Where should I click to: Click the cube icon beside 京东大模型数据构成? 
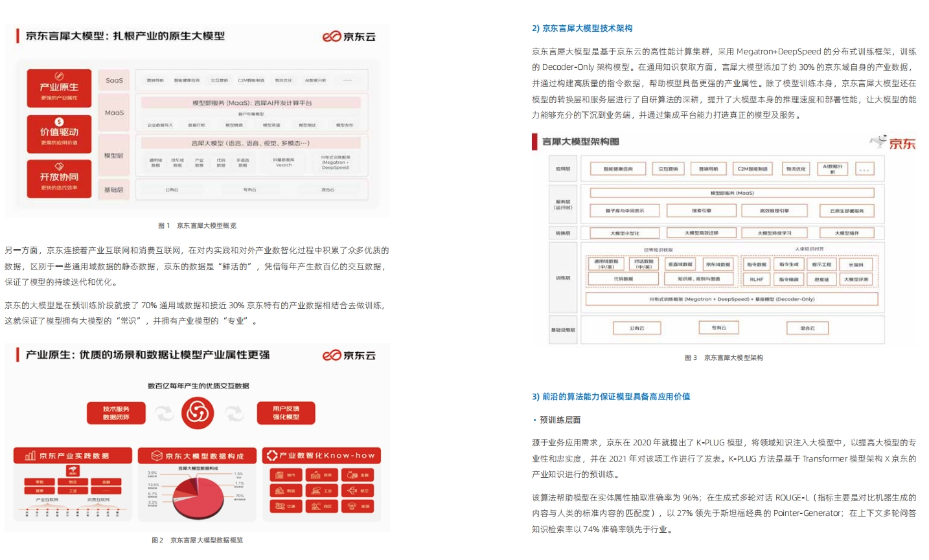(157, 456)
